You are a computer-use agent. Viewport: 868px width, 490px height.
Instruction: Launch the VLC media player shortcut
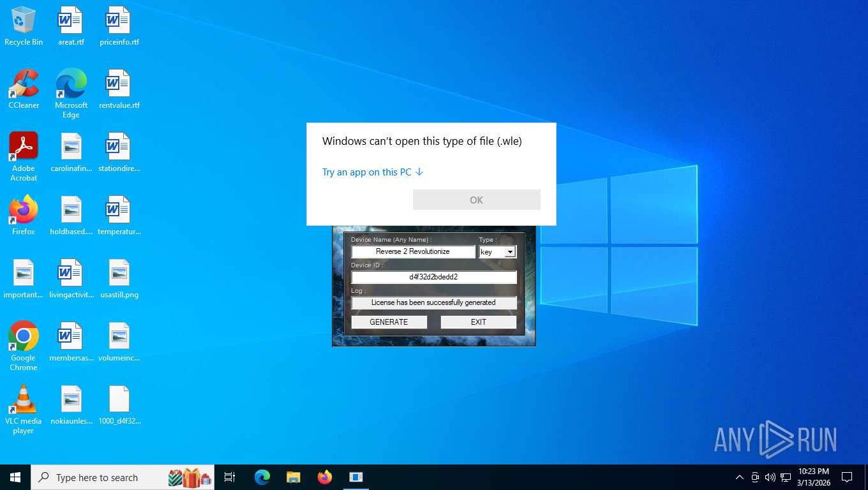coord(24,410)
